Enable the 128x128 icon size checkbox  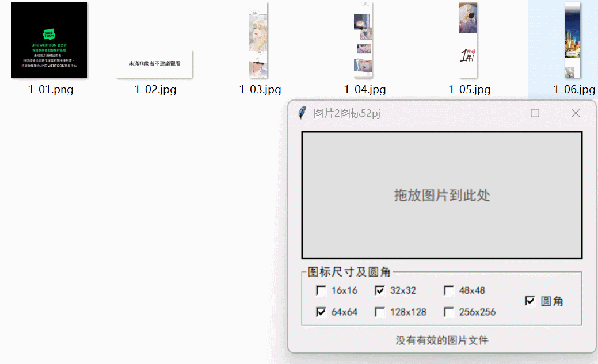pyautogui.click(x=380, y=312)
